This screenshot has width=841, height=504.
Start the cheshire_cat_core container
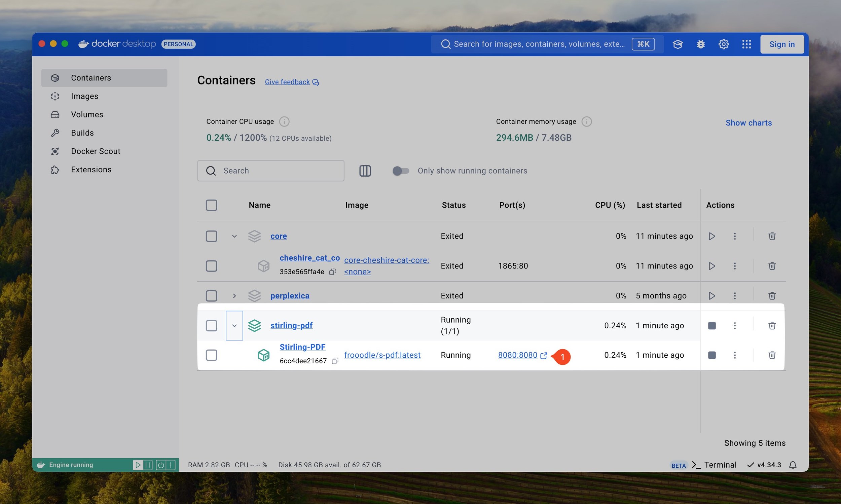coord(712,266)
